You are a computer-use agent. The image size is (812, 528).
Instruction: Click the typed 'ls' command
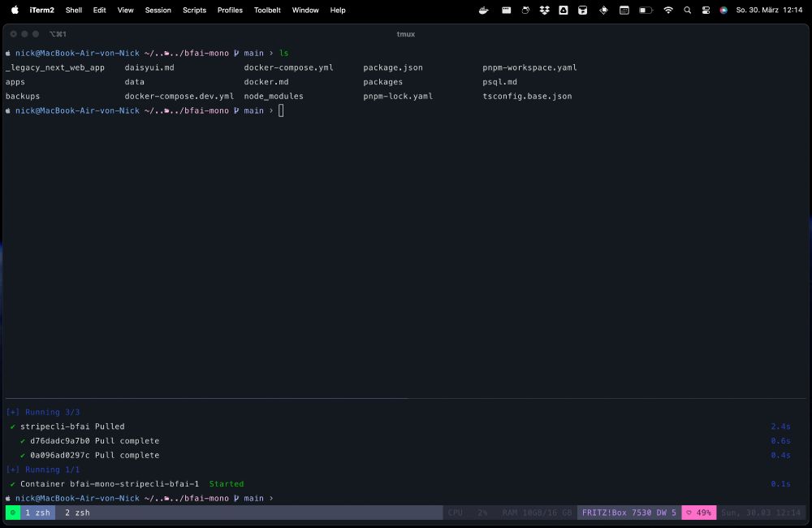283,53
